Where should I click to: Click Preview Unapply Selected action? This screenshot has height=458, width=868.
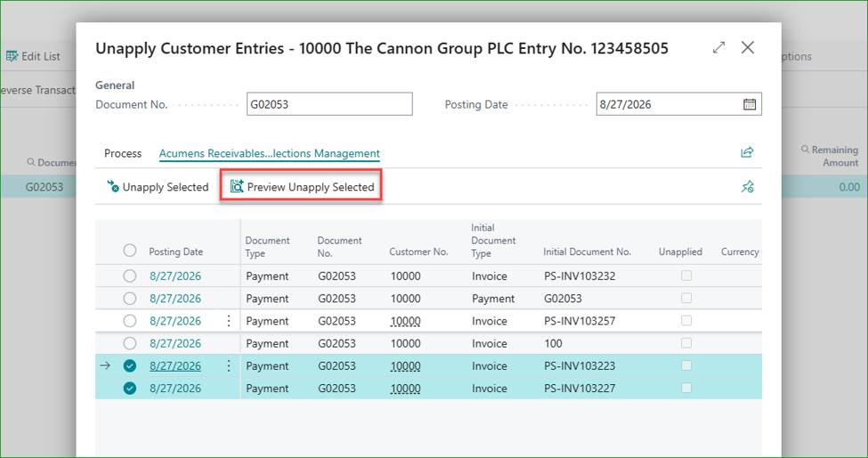click(303, 187)
